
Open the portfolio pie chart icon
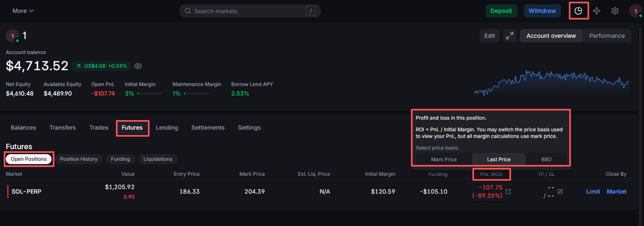[x=578, y=11]
